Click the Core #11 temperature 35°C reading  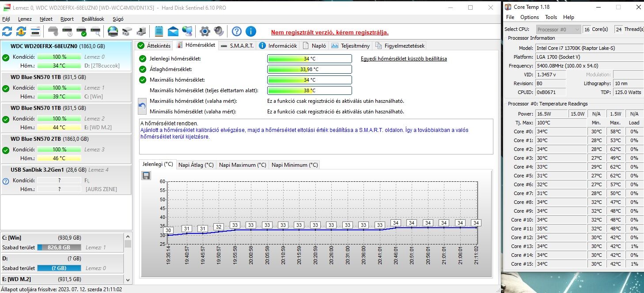[x=561, y=229]
